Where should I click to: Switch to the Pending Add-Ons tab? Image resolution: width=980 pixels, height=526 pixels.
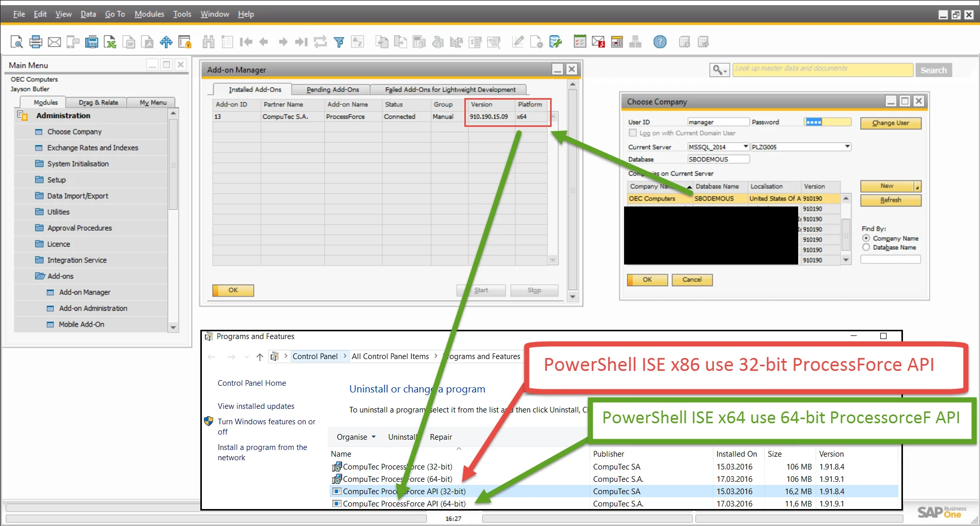tap(332, 90)
